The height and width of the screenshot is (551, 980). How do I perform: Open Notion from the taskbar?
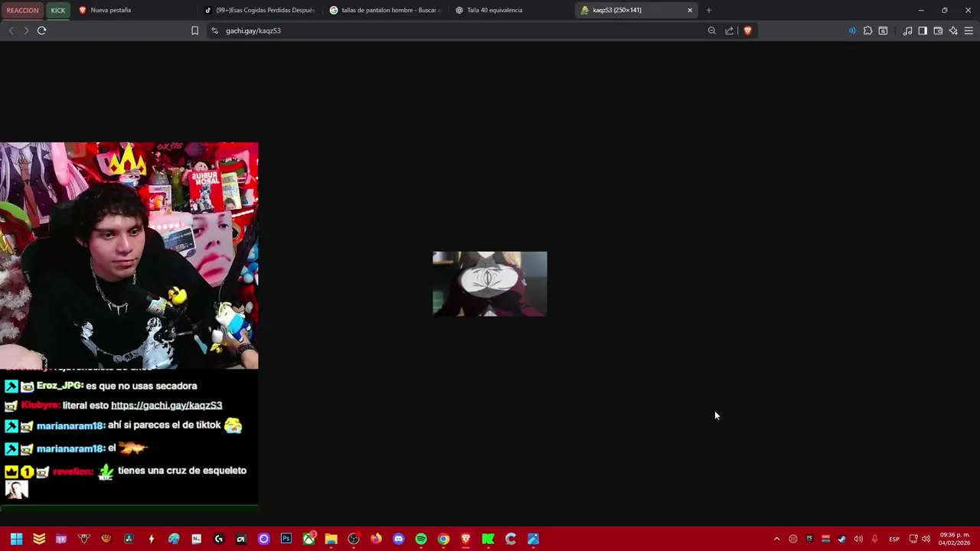(196, 539)
